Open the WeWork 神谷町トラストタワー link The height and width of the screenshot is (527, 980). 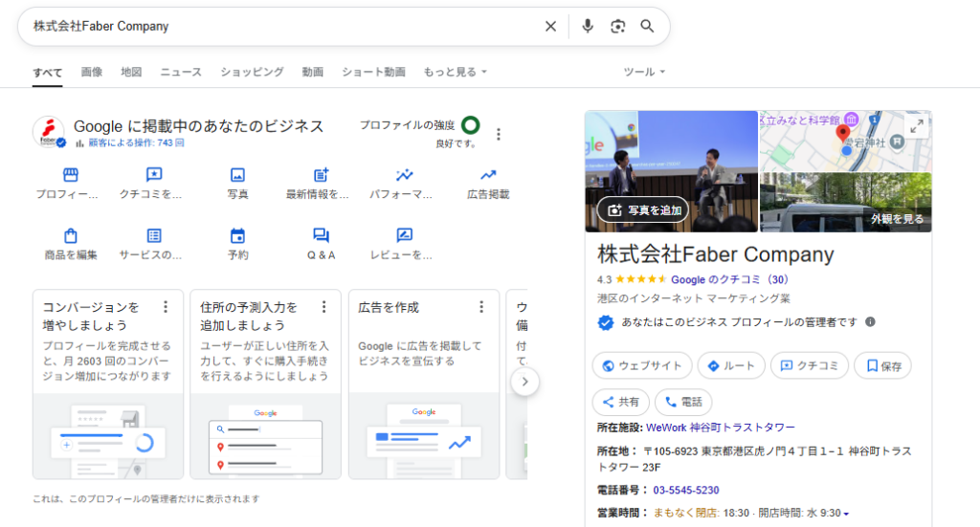(x=721, y=428)
